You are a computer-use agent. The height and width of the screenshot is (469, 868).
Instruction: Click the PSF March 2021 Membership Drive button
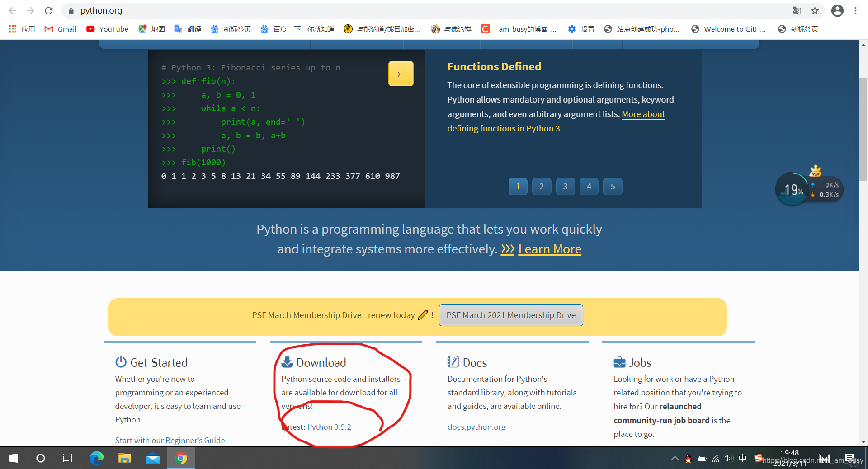(x=511, y=315)
